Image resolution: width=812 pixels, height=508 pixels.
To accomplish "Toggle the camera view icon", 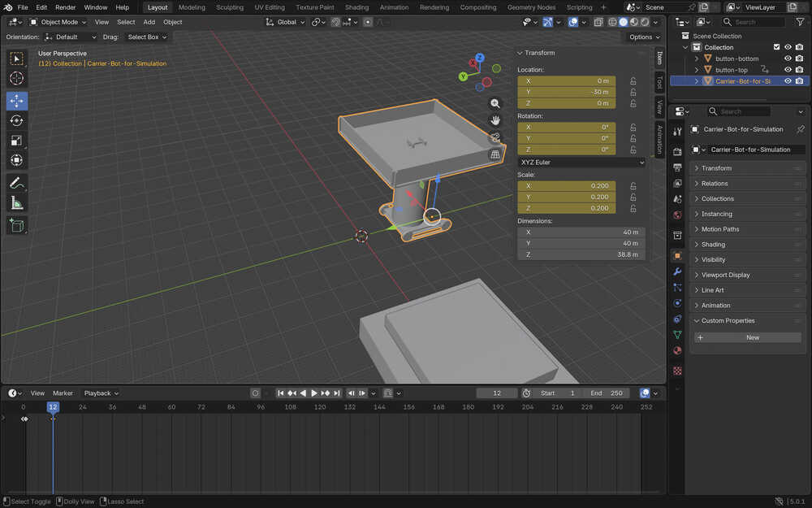I will [x=495, y=137].
